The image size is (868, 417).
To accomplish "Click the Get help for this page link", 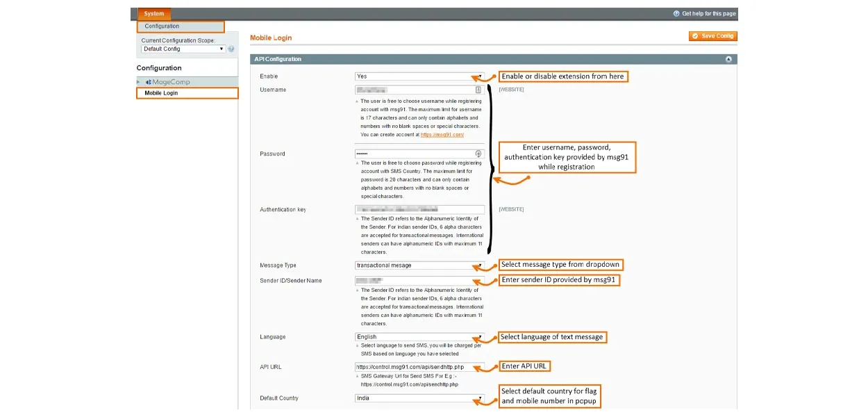I will [708, 14].
